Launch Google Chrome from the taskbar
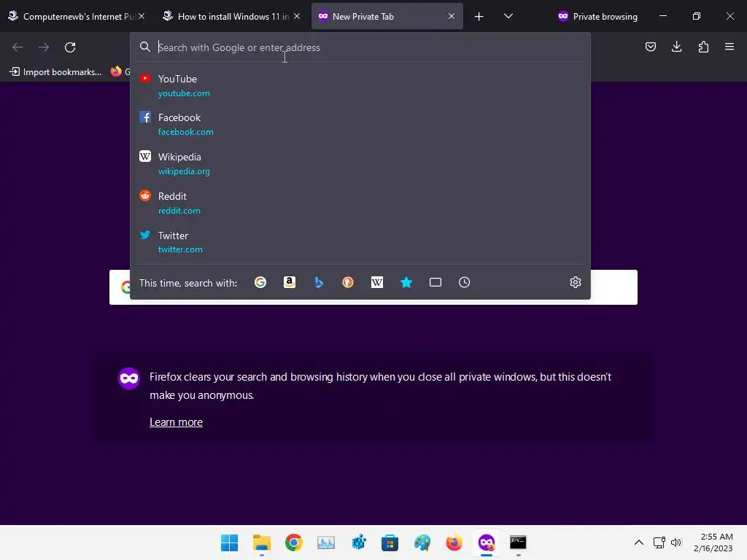Viewport: 747px width, 560px height. [x=293, y=542]
